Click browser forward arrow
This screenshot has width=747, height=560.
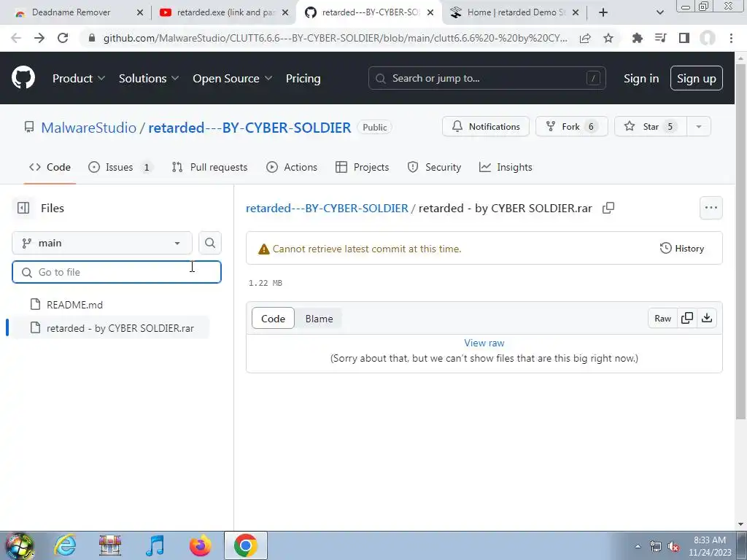(39, 38)
